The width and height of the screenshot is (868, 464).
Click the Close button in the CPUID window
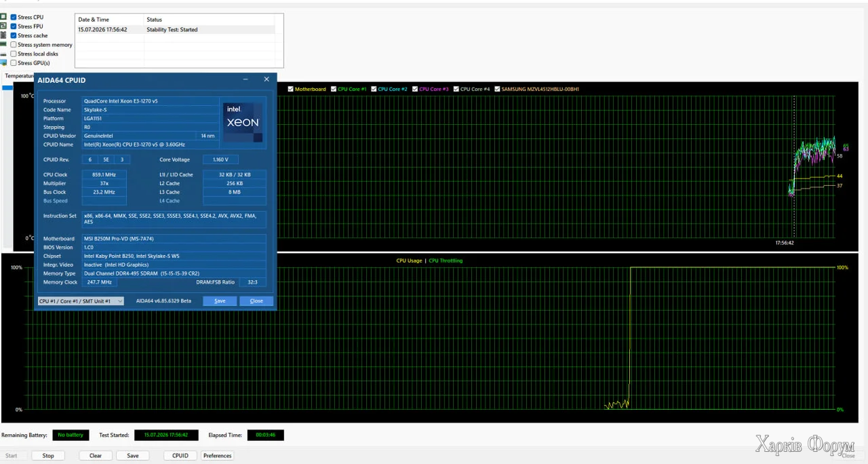pyautogui.click(x=256, y=301)
